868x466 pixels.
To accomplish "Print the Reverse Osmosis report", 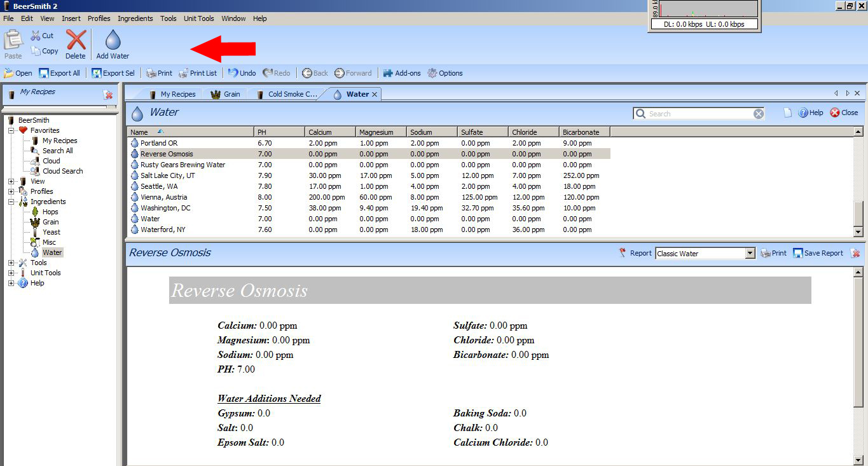I will coord(774,253).
